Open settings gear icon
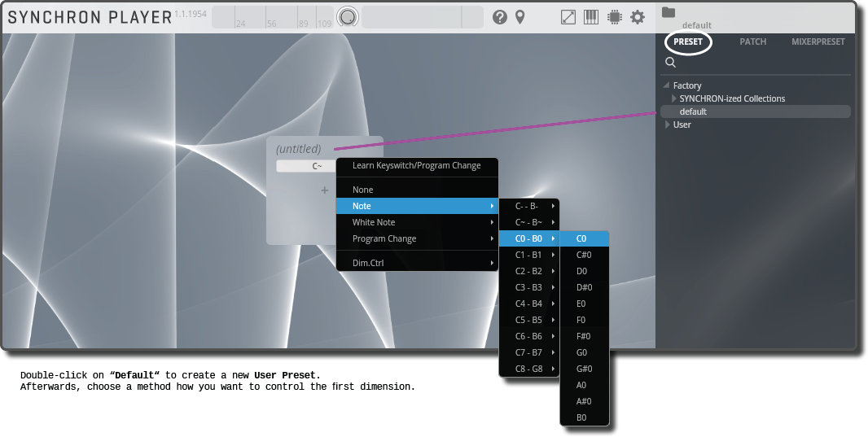Image resolution: width=868 pixels, height=437 pixels. pyautogui.click(x=638, y=17)
